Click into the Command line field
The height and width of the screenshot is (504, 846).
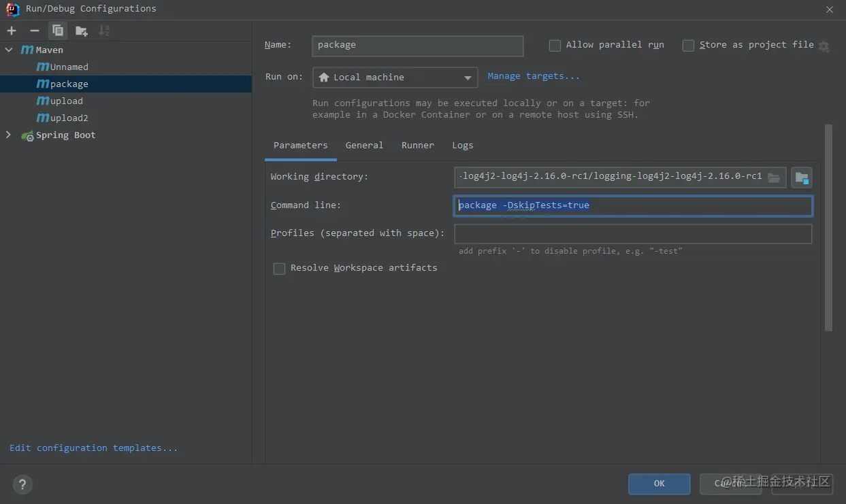633,205
